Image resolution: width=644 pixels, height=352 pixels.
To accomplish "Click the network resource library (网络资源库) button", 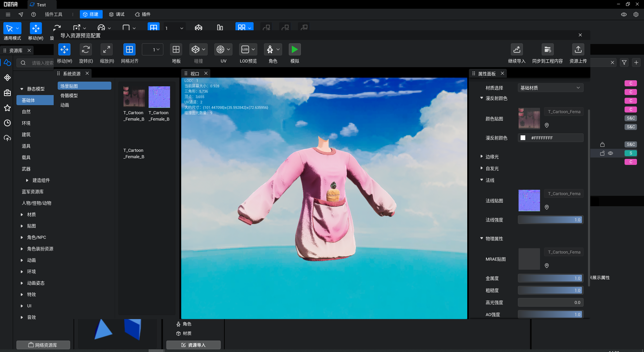I will pyautogui.click(x=43, y=345).
